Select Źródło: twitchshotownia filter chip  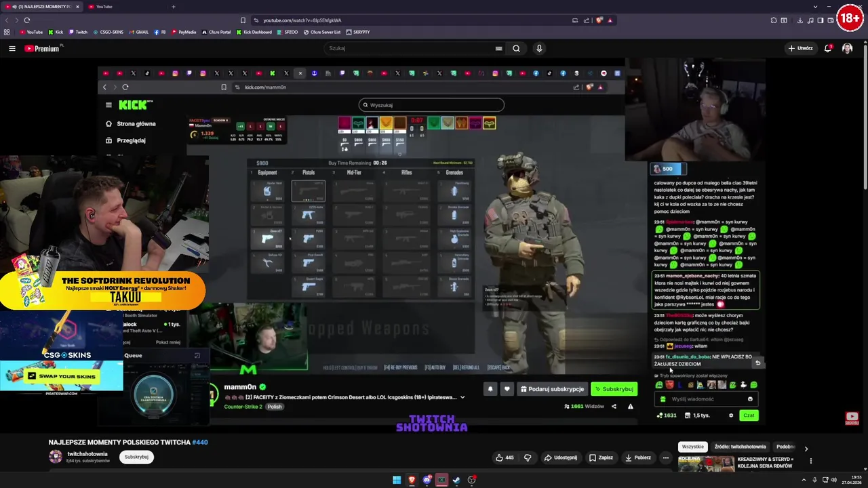[x=740, y=447]
